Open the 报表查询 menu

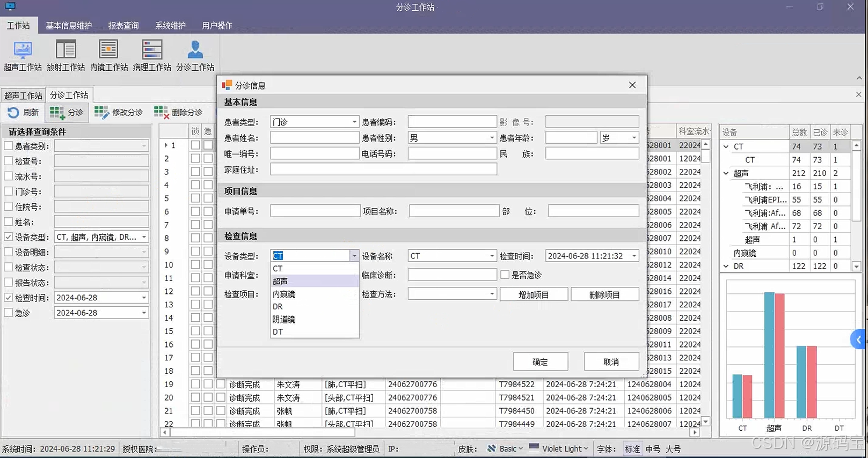123,26
